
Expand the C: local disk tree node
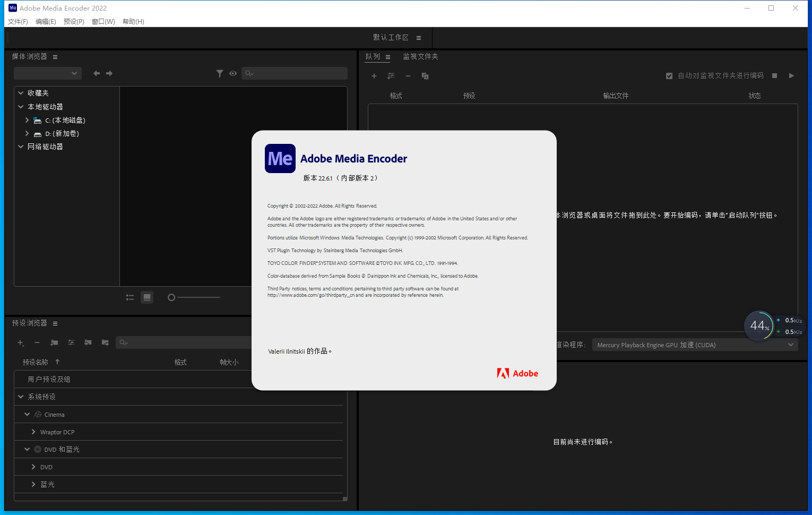[27, 121]
